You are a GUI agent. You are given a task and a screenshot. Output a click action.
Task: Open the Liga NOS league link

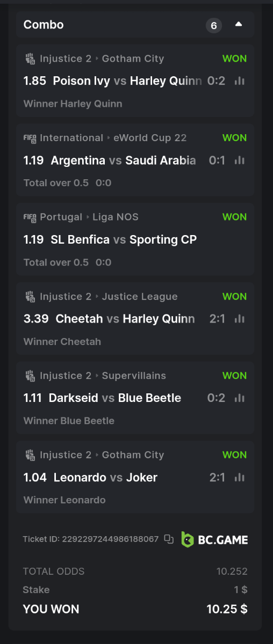(x=116, y=217)
